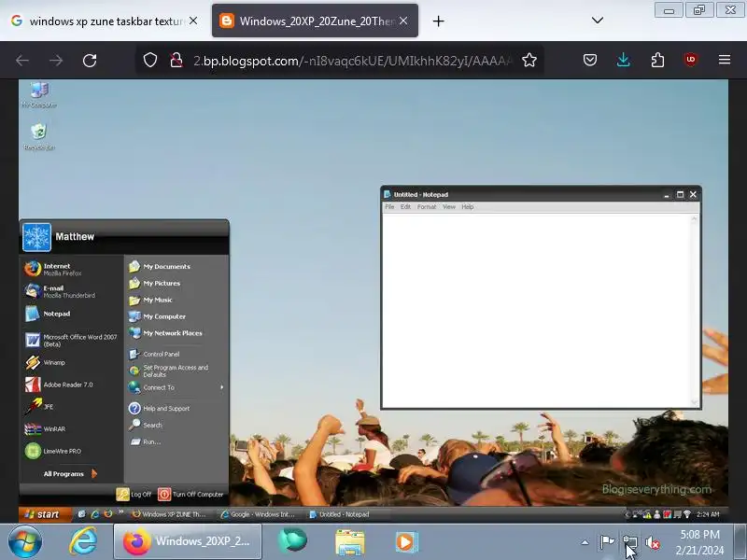Click Microsoft Office Word 2007 in the pictured menu

coord(72,340)
